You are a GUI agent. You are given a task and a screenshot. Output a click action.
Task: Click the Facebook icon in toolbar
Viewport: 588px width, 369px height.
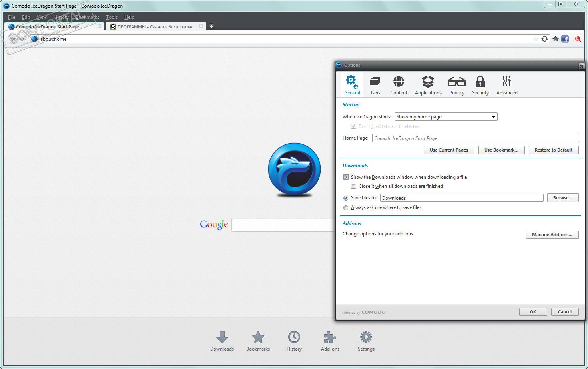pos(565,39)
